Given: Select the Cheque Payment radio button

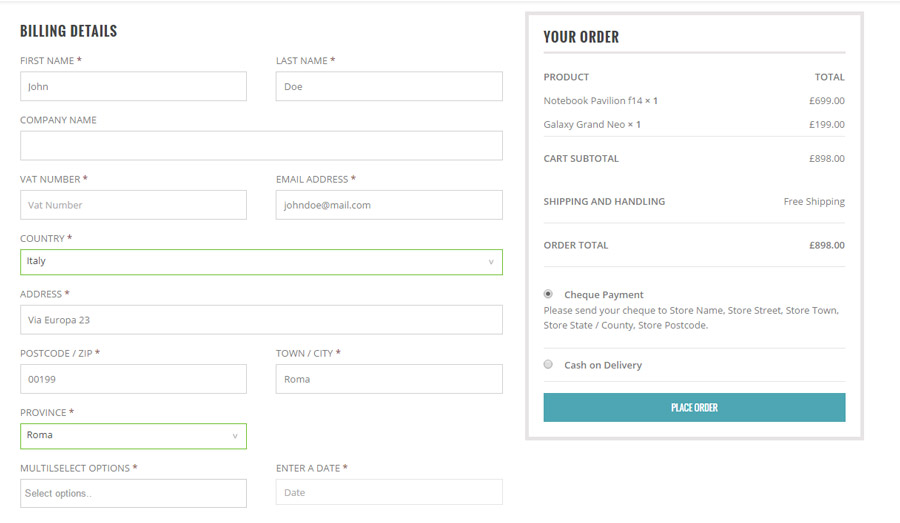Looking at the screenshot, I should tap(548, 294).
